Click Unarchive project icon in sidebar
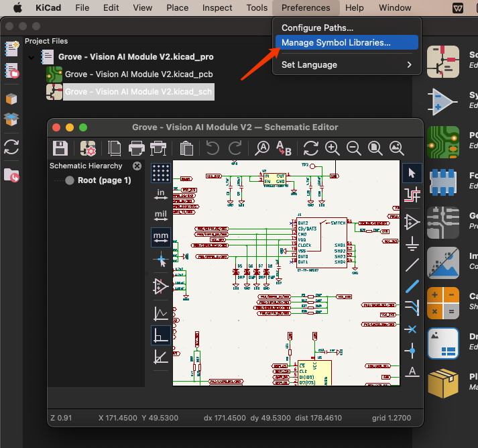The image size is (478, 448). pos(11,119)
